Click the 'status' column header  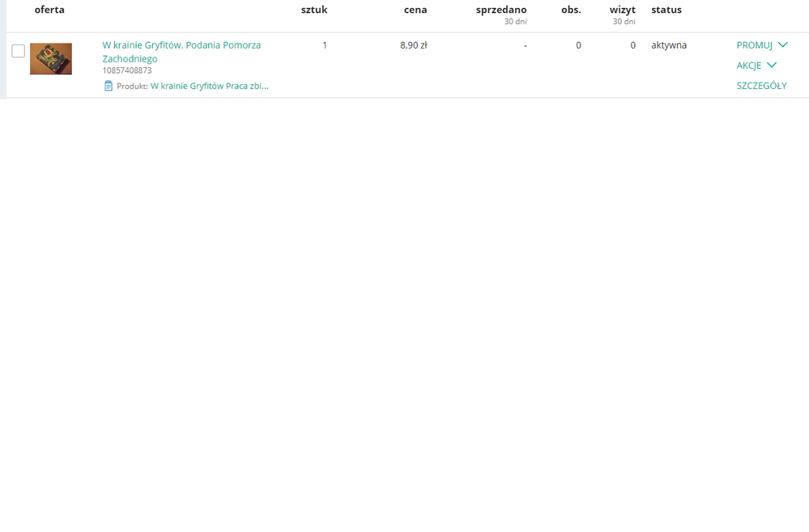click(x=666, y=10)
